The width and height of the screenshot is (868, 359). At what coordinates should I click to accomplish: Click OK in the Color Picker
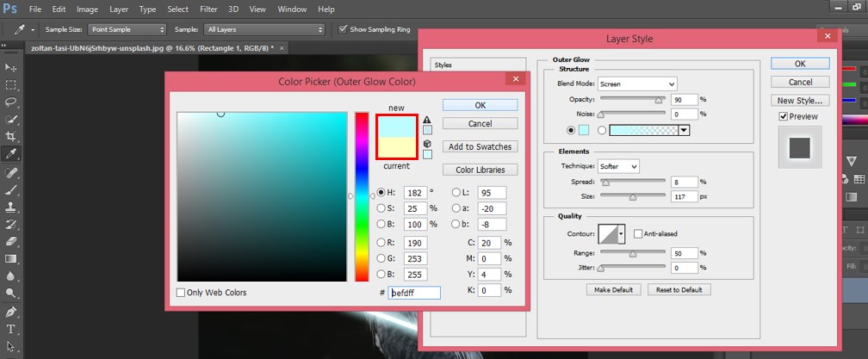(480, 105)
